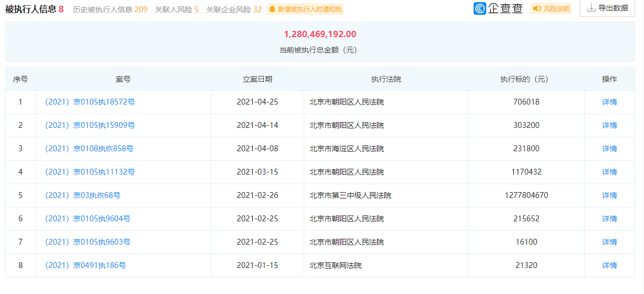Click date cell 2021-03-15

[257, 172]
